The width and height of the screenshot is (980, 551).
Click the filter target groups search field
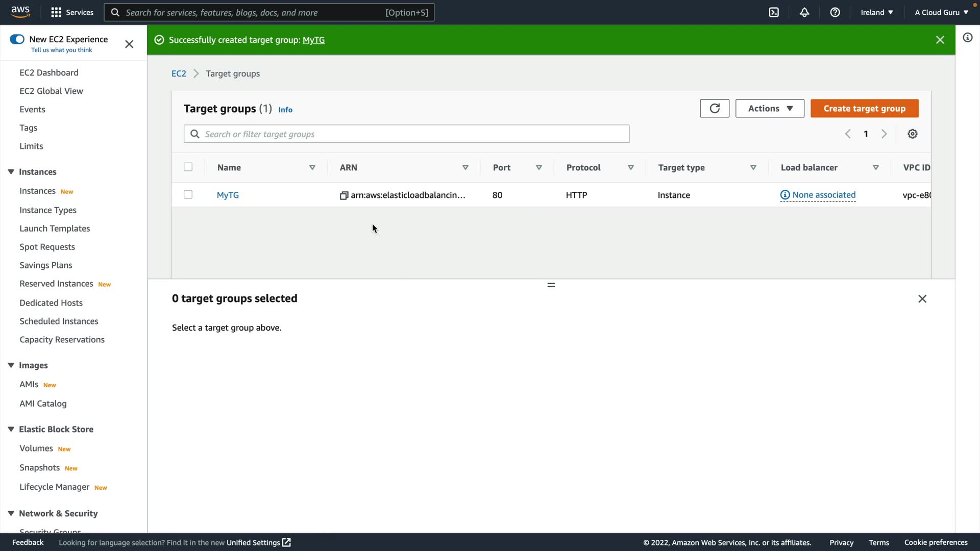point(406,134)
